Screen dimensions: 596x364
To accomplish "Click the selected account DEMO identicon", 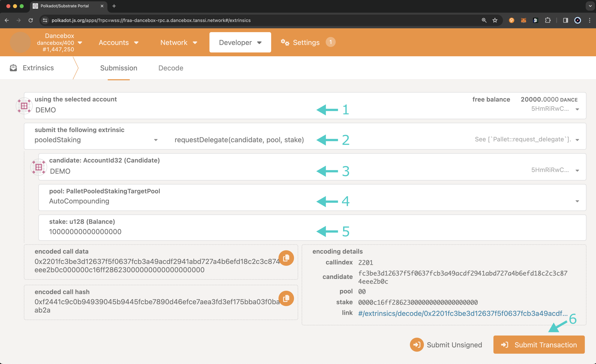I will coord(24,106).
